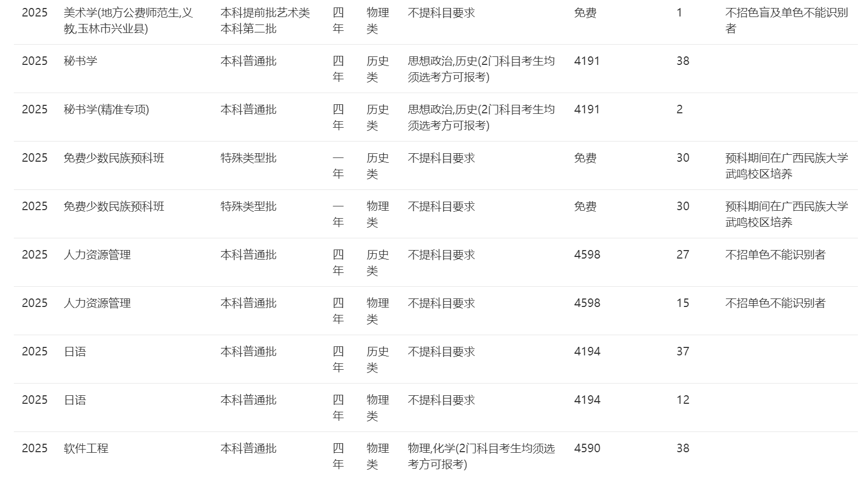Click enrollment count 2 for 秘书学(精准专项)

coord(679,110)
